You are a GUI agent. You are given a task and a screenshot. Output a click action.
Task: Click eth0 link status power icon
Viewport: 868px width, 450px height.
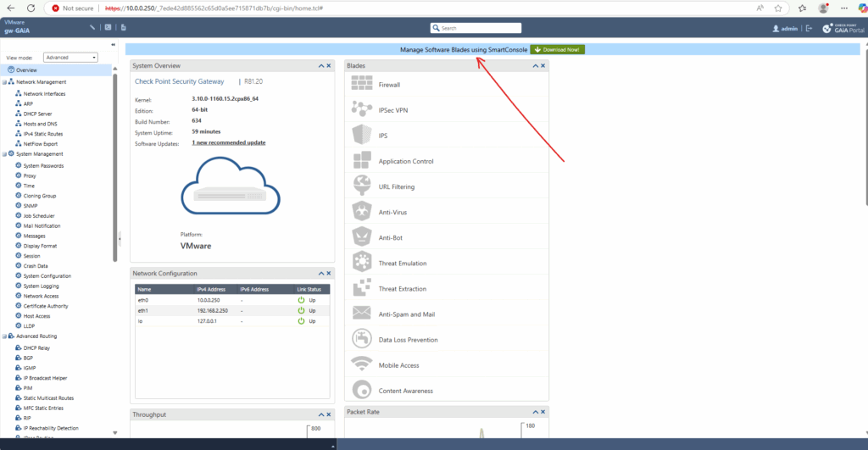pos(301,300)
